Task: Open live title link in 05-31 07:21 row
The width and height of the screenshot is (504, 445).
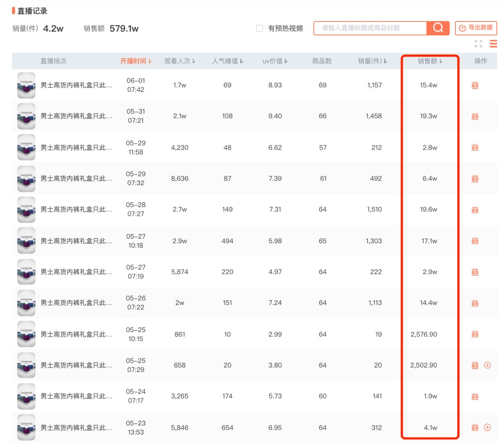Action: point(76,116)
